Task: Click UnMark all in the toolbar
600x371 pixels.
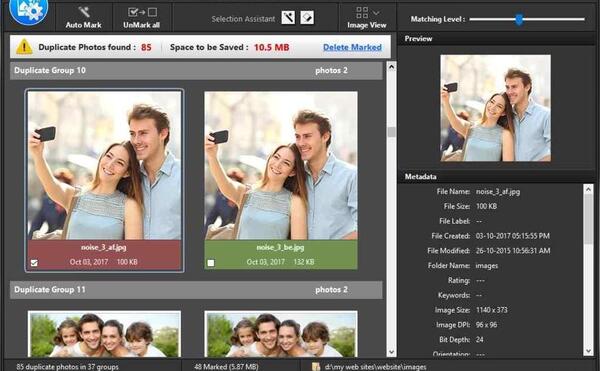Action: (x=142, y=17)
